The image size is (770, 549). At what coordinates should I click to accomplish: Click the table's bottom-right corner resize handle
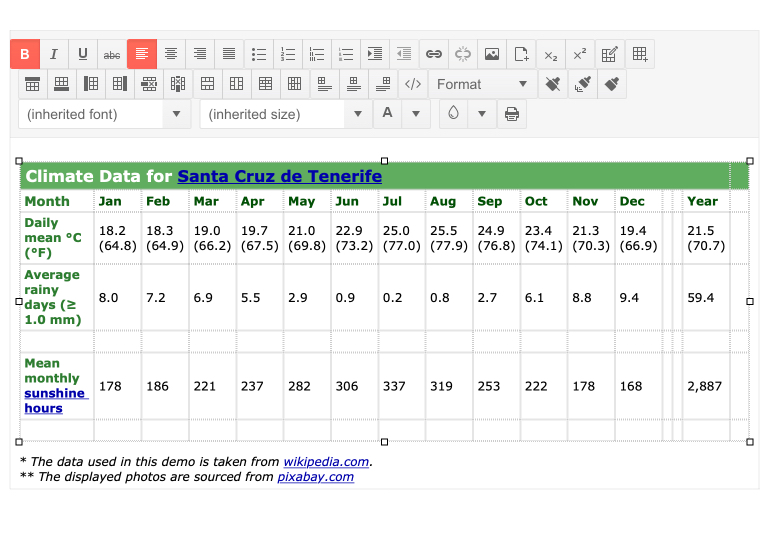pyautogui.click(x=750, y=442)
